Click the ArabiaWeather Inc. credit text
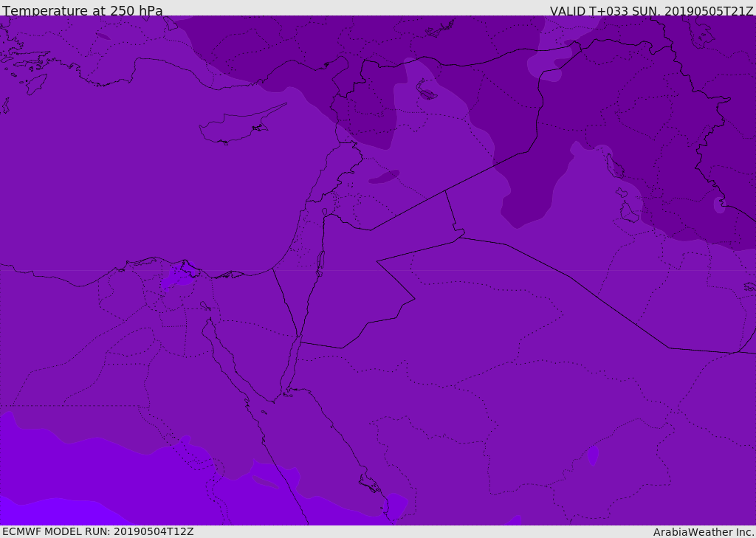This screenshot has width=756, height=538. (x=704, y=532)
